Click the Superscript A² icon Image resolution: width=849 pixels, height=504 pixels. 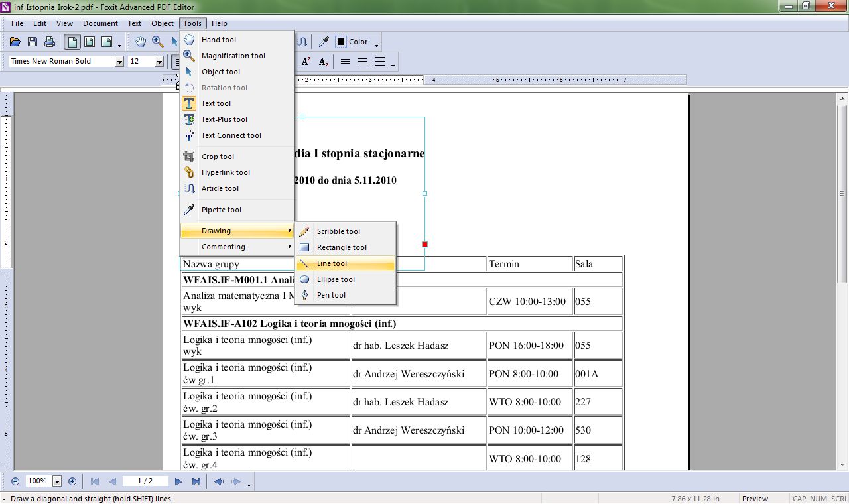[x=306, y=62]
